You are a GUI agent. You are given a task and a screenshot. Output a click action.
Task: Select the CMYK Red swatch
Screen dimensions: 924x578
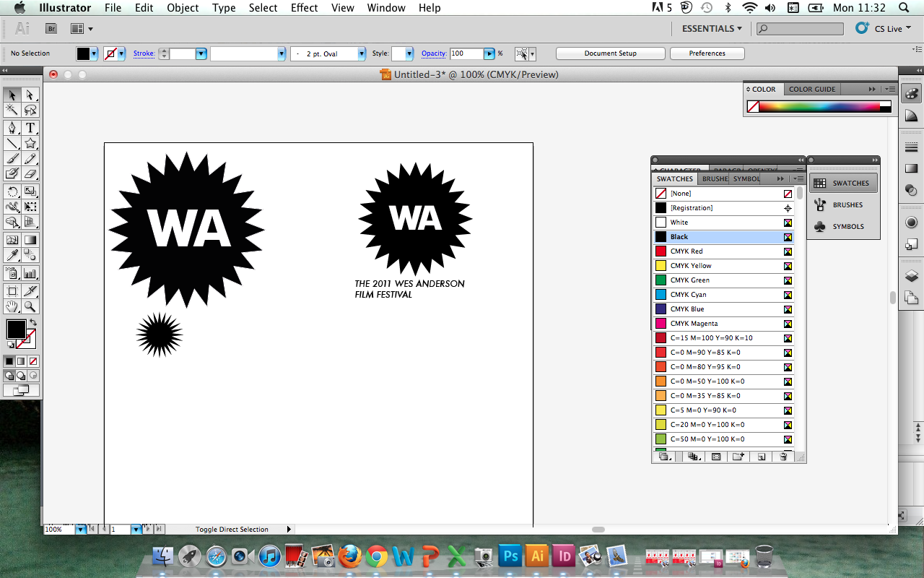tap(724, 251)
